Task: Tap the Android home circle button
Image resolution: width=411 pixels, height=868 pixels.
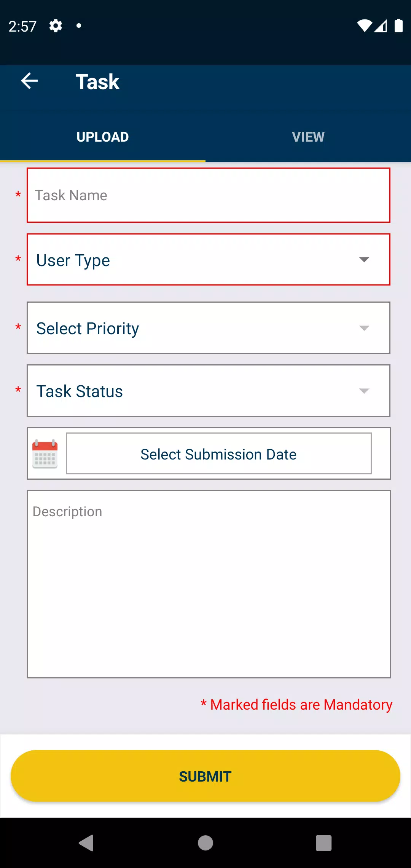Action: [205, 843]
